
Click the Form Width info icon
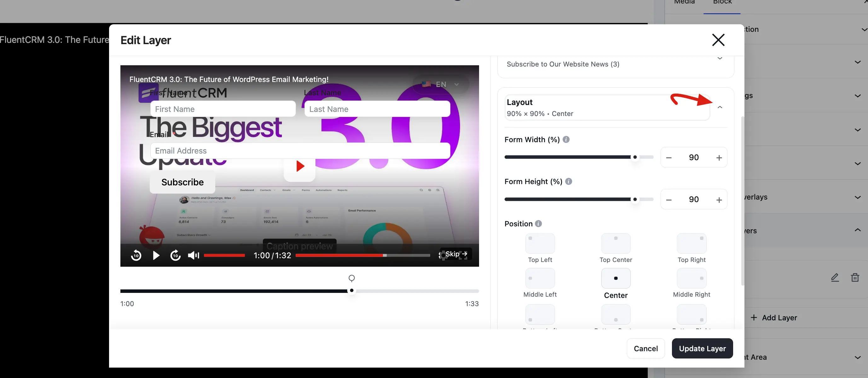click(566, 139)
